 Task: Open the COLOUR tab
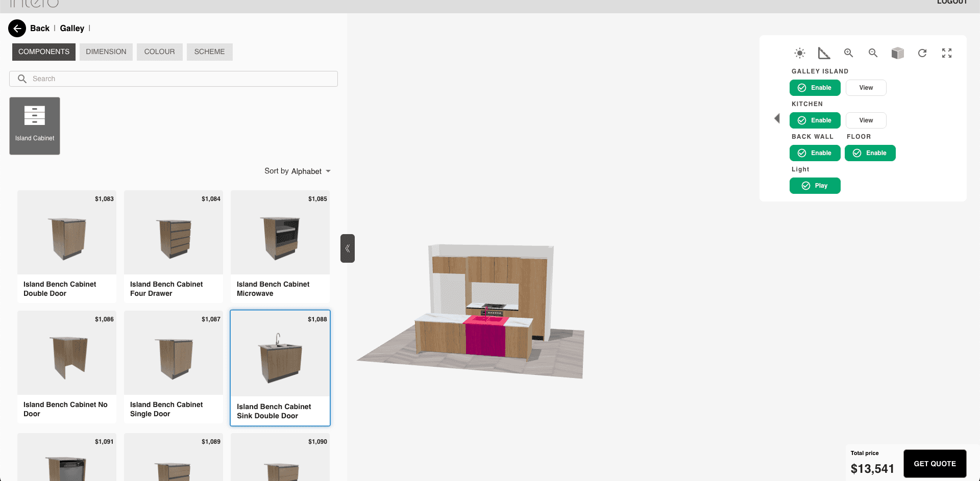[159, 52]
